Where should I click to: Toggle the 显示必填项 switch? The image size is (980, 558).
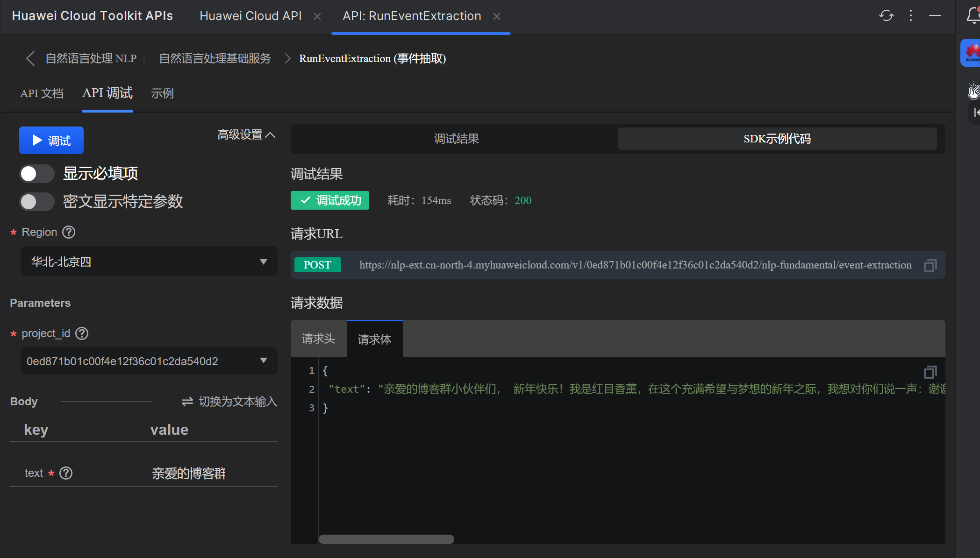point(36,174)
